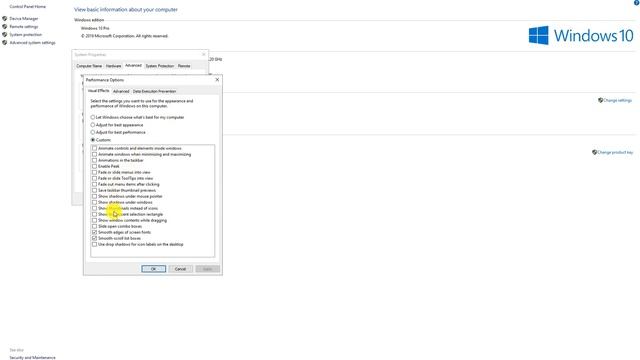Check the Enable Peek option
Screen dimensions: 640x360
pos(94,166)
